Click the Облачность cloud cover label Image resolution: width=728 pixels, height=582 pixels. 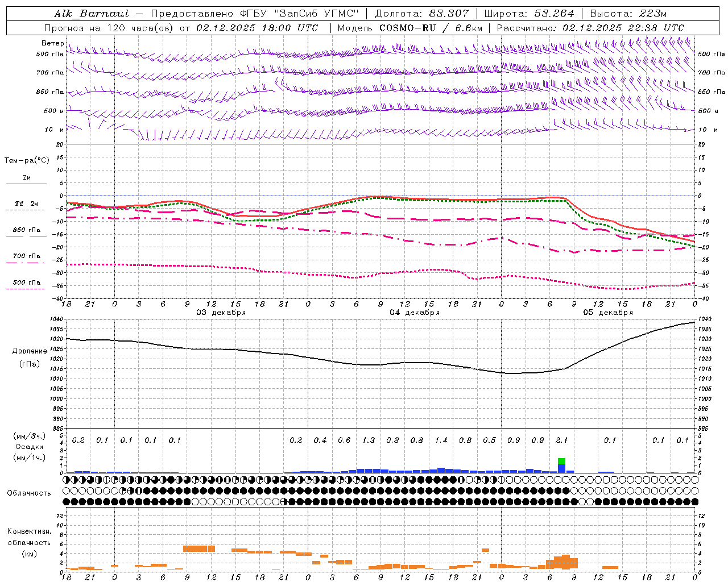coord(29,493)
